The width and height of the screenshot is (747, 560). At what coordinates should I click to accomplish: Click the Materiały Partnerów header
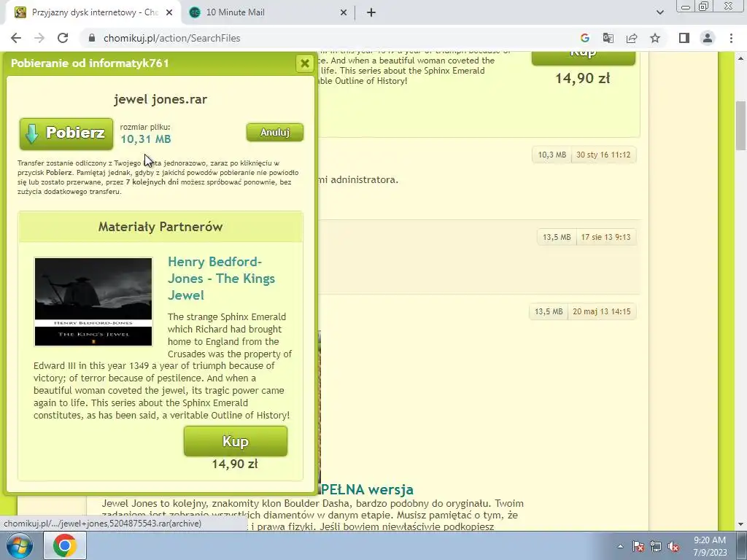pos(160,227)
